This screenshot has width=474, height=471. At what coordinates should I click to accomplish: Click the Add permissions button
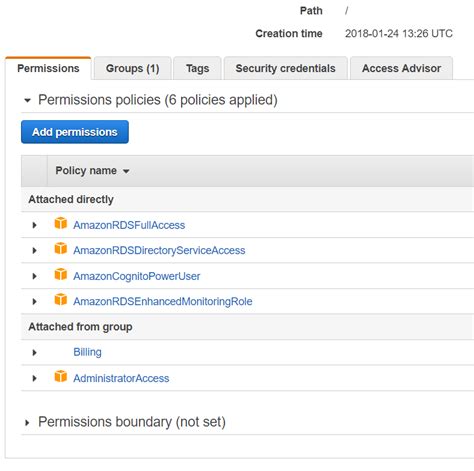75,132
